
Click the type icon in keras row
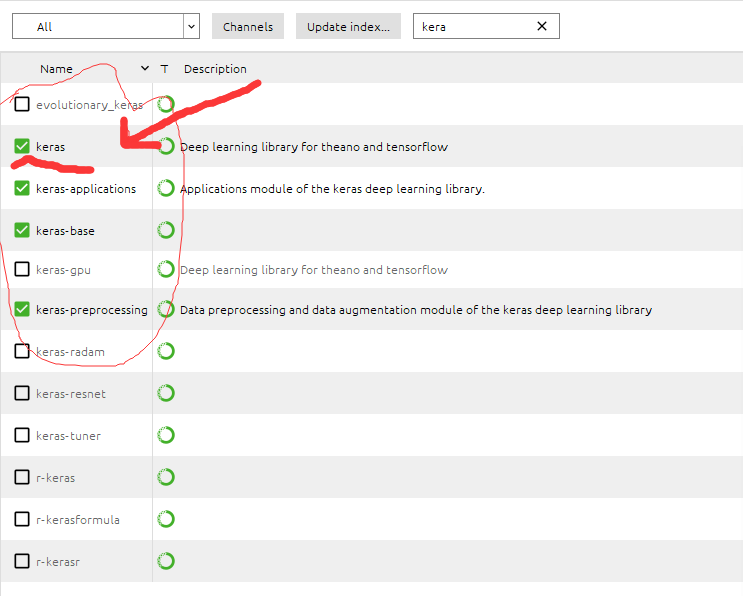point(166,146)
